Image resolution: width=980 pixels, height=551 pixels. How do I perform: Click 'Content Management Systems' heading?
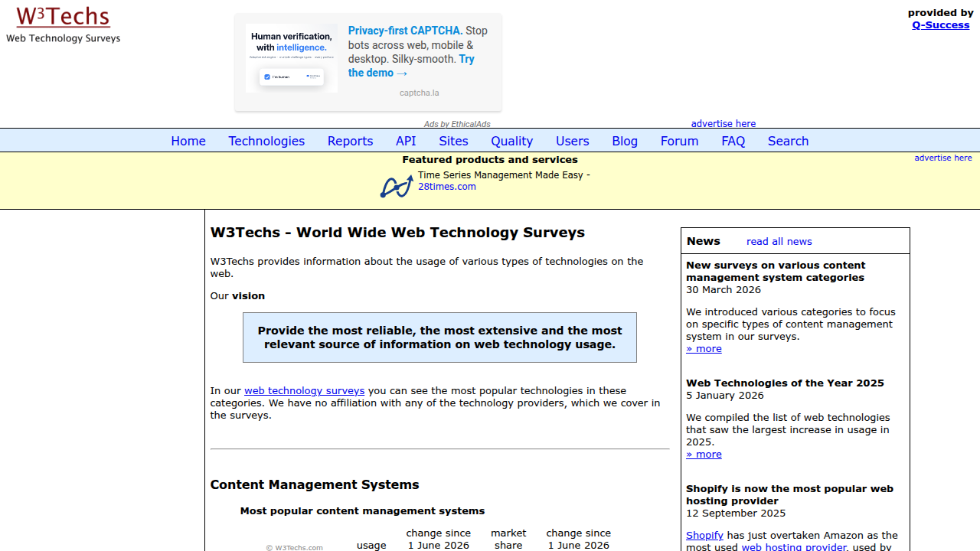click(x=315, y=484)
